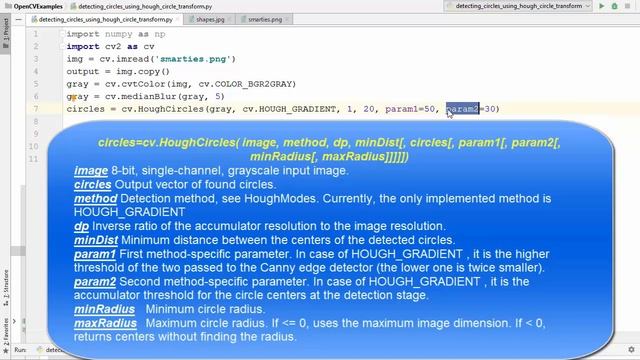
Task: Open the run configuration dropdown
Action: [518, 6]
